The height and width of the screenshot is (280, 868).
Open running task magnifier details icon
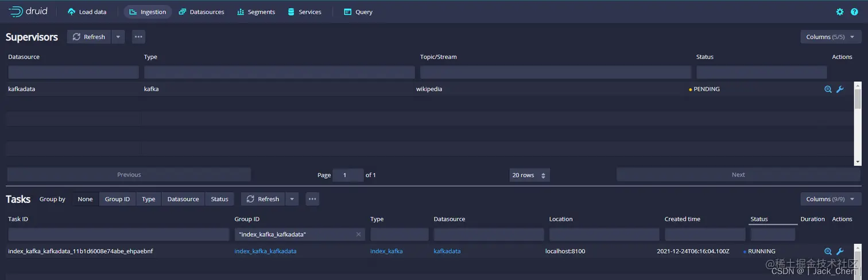[x=828, y=251]
